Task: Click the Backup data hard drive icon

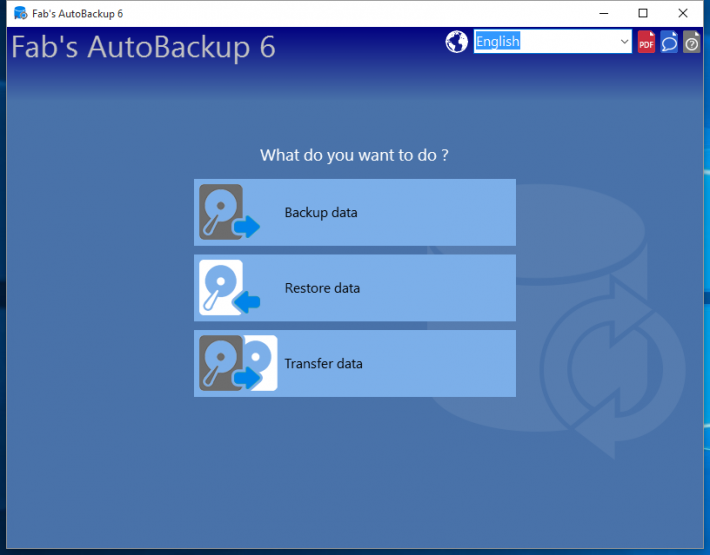Action: click(230, 212)
